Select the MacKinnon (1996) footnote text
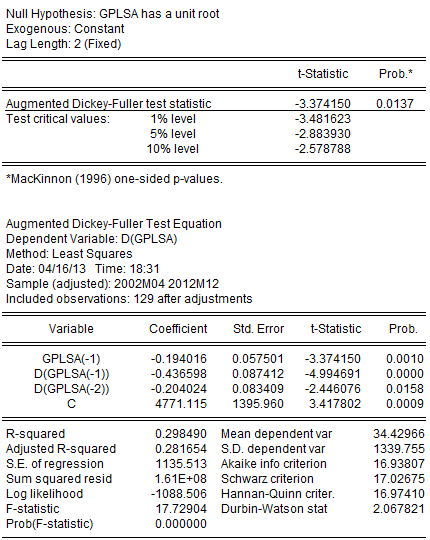 (x=114, y=179)
